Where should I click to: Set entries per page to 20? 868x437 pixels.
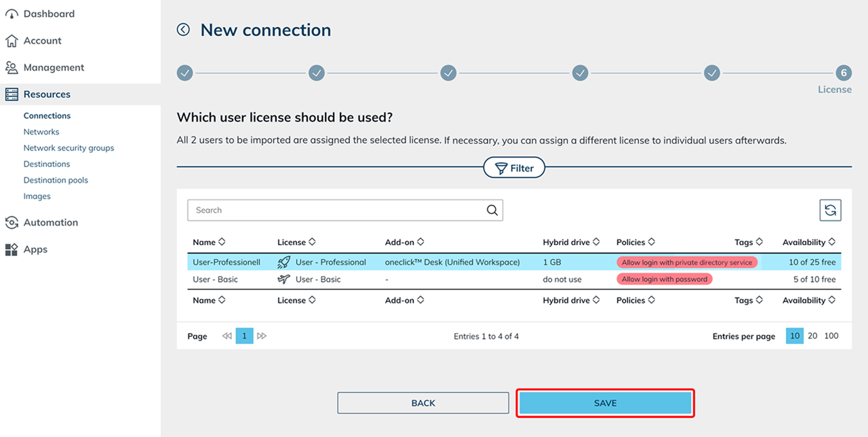click(812, 336)
